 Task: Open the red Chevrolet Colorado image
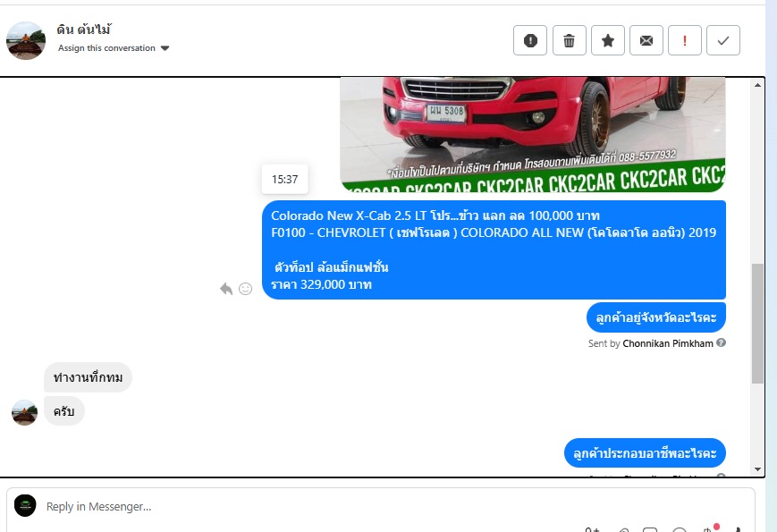(x=533, y=134)
